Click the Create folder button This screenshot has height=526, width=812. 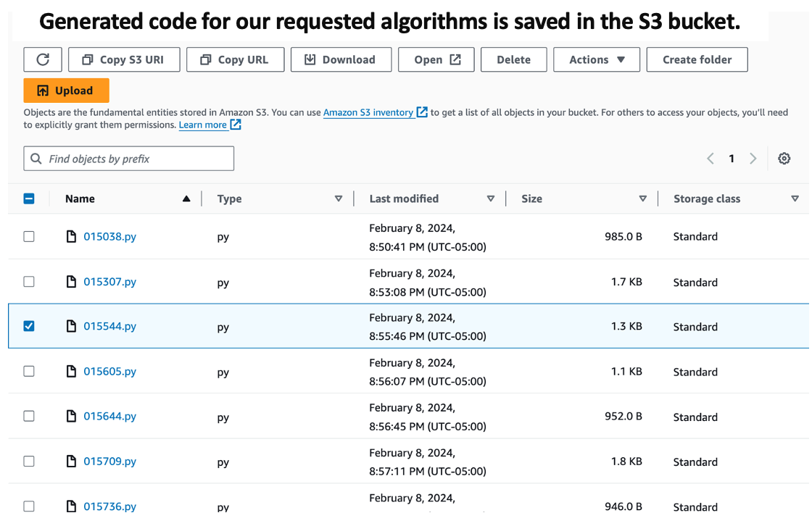(697, 59)
